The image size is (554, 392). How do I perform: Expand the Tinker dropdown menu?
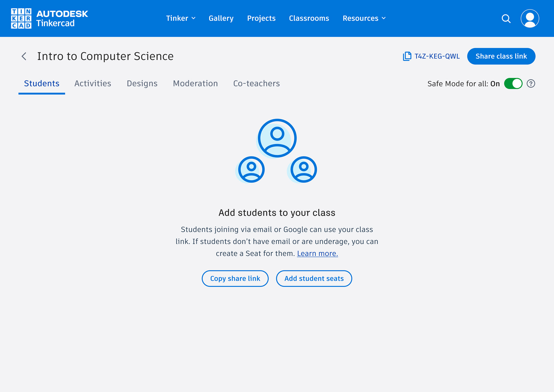pyautogui.click(x=181, y=18)
